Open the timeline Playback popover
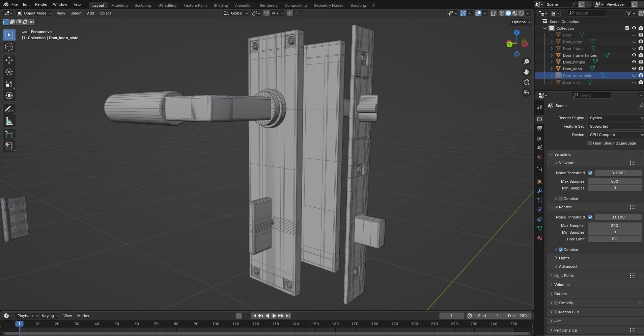This screenshot has width=644, height=336. (x=27, y=316)
